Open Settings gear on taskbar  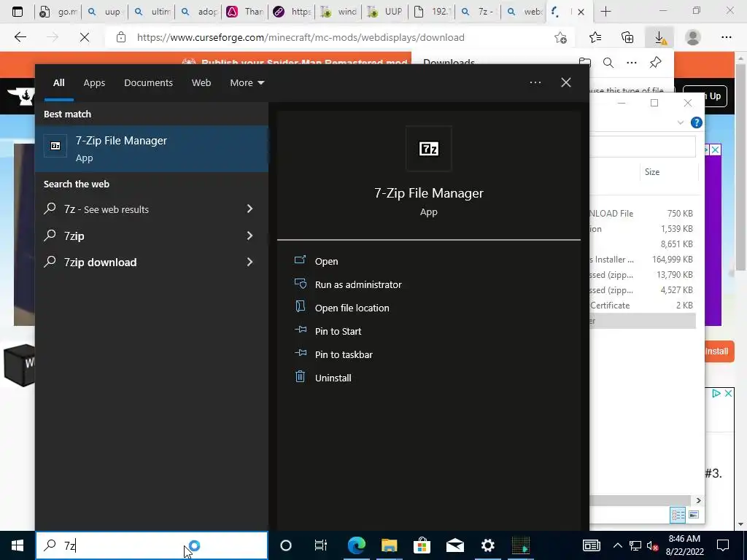[487, 545]
